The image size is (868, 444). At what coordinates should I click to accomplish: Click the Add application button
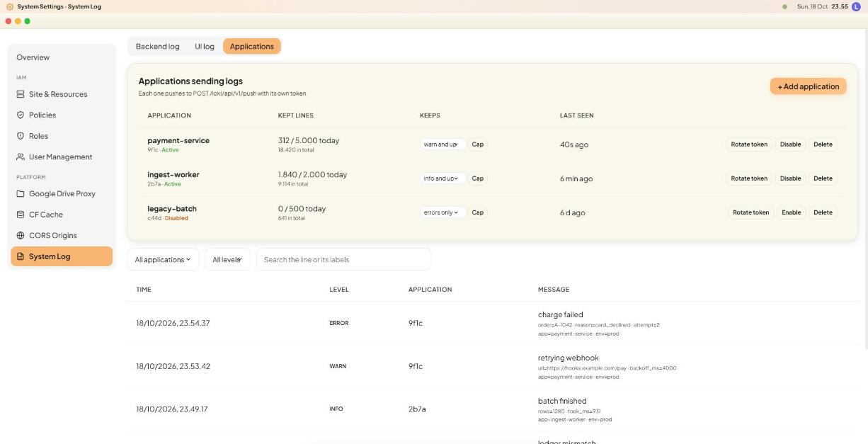(809, 86)
